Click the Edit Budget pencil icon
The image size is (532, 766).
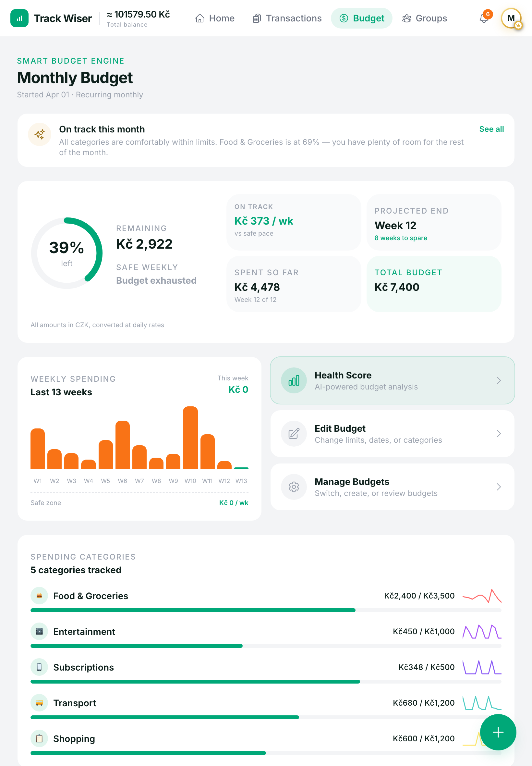pyautogui.click(x=293, y=434)
